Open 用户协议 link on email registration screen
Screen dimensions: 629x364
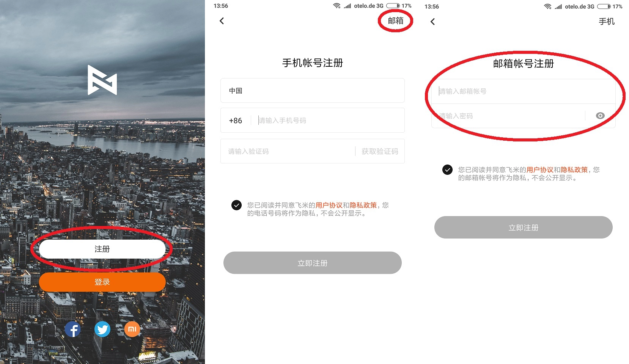tap(540, 169)
